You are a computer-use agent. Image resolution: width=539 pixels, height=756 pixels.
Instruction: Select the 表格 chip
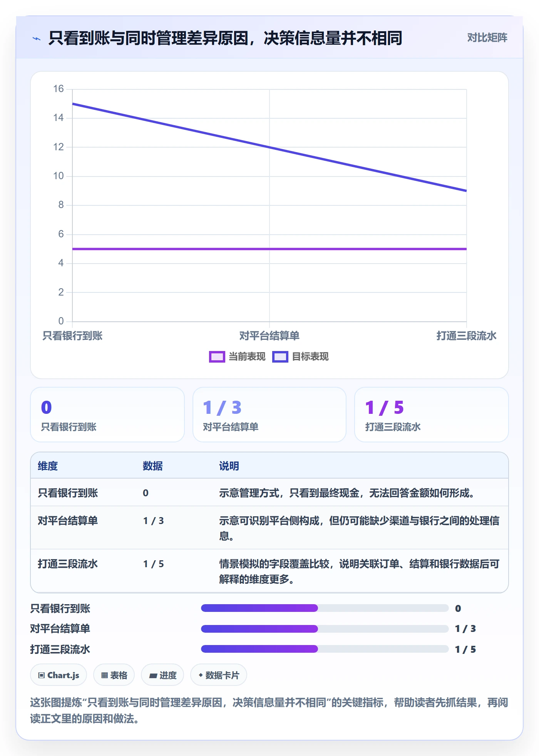coord(114,675)
